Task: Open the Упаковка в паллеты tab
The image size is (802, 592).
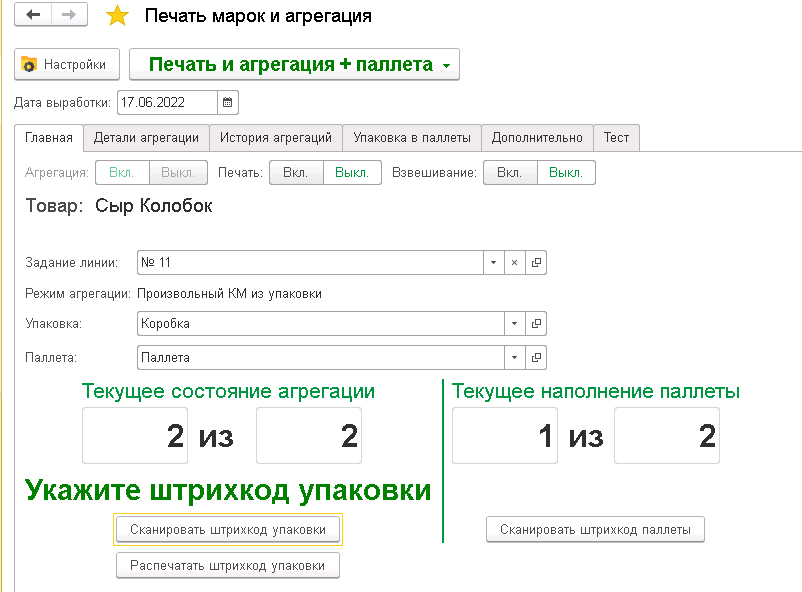Action: (412, 138)
